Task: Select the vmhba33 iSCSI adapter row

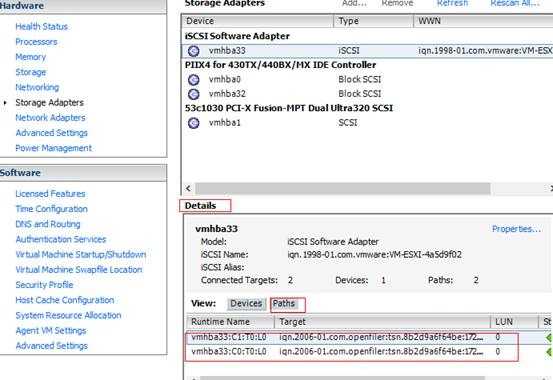Action: pyautogui.click(x=368, y=51)
